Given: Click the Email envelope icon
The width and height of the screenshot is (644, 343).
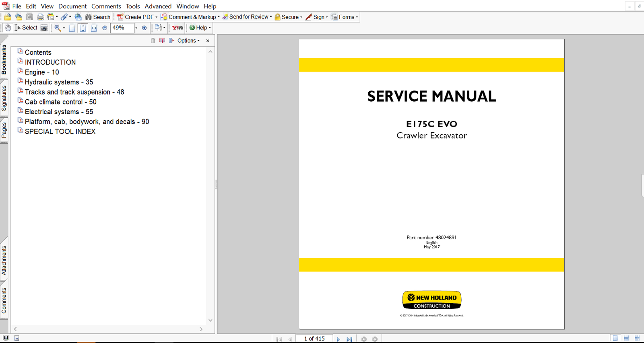Looking at the screenshot, I should (78, 17).
